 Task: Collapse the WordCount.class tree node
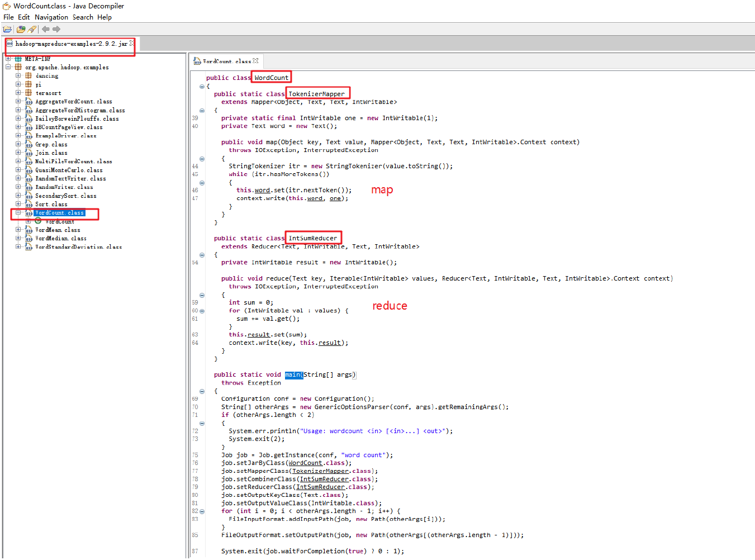click(18, 213)
